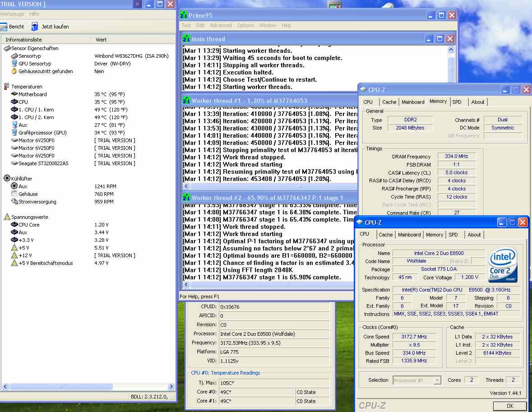Click up arrow of Main thread scrollbar

451,49
